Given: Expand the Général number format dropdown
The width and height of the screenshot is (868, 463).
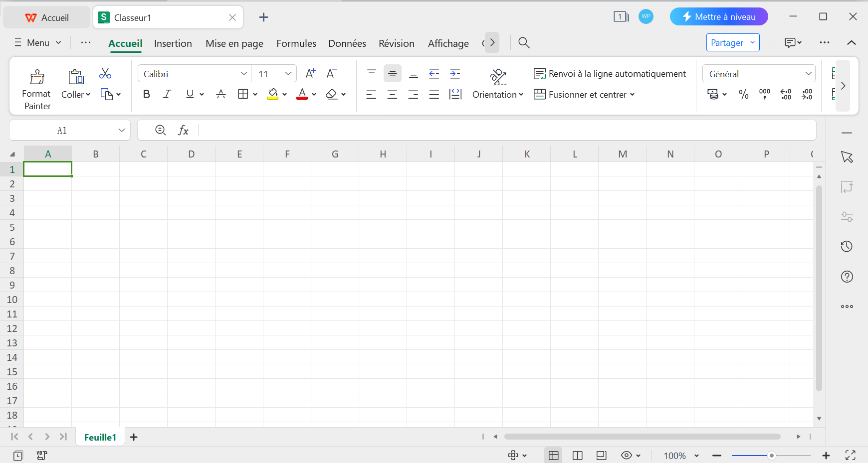Looking at the screenshot, I should click(x=808, y=74).
